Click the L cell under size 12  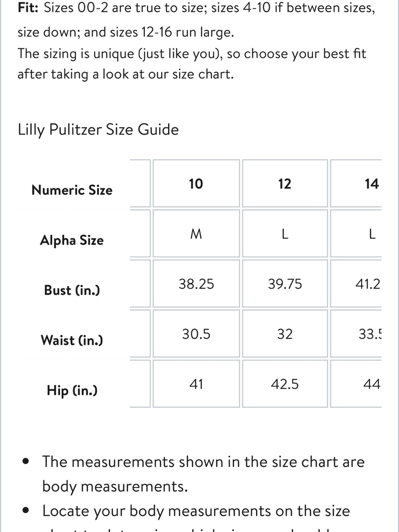285,233
